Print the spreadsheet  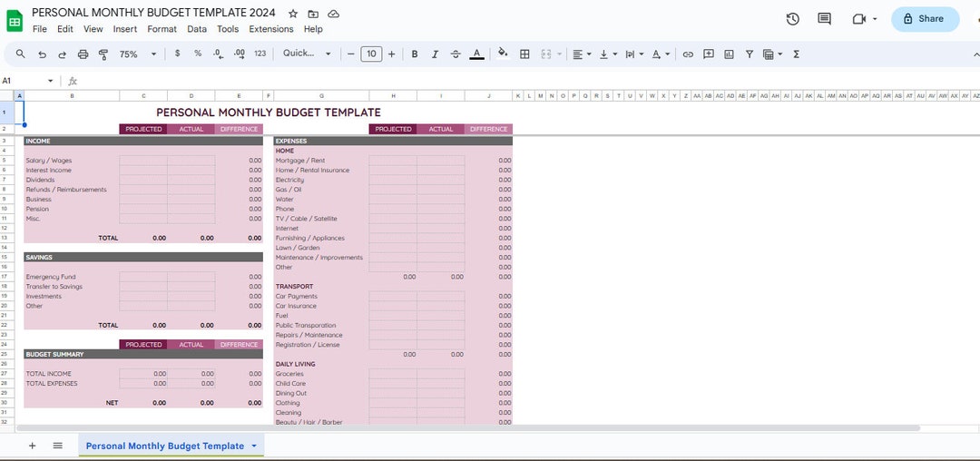83,54
